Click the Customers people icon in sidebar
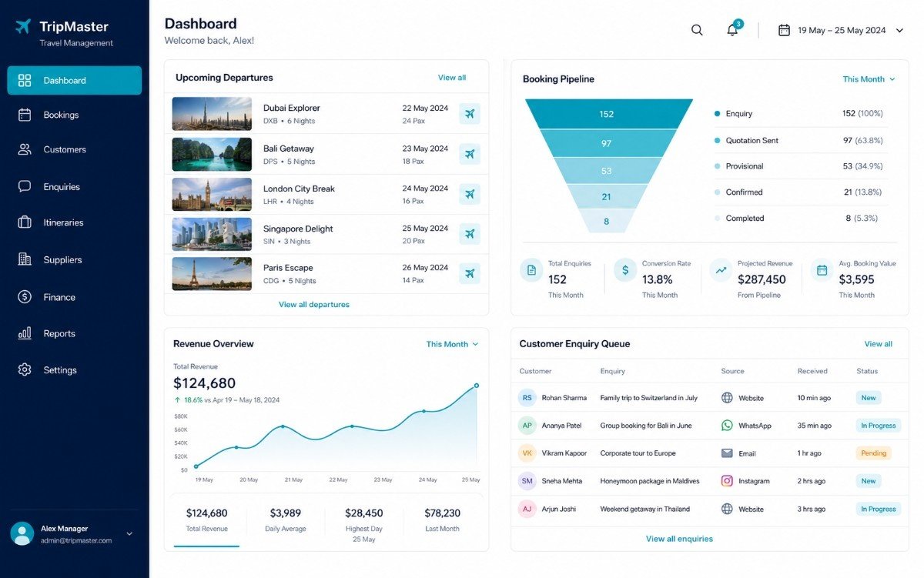The width and height of the screenshot is (924, 578). pos(25,149)
